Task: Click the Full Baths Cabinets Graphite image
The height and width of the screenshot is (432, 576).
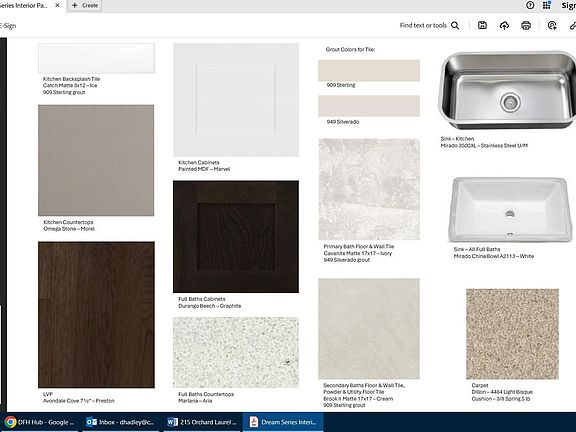Action: 236,237
